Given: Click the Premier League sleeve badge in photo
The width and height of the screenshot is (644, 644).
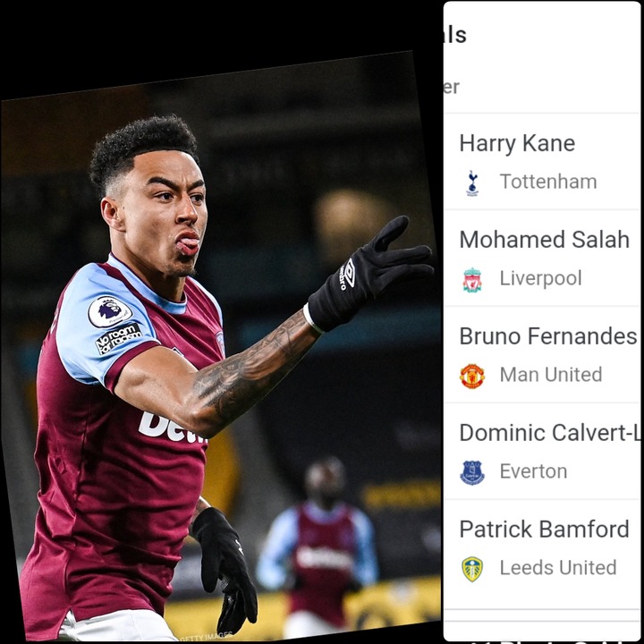Looking at the screenshot, I should [110, 312].
